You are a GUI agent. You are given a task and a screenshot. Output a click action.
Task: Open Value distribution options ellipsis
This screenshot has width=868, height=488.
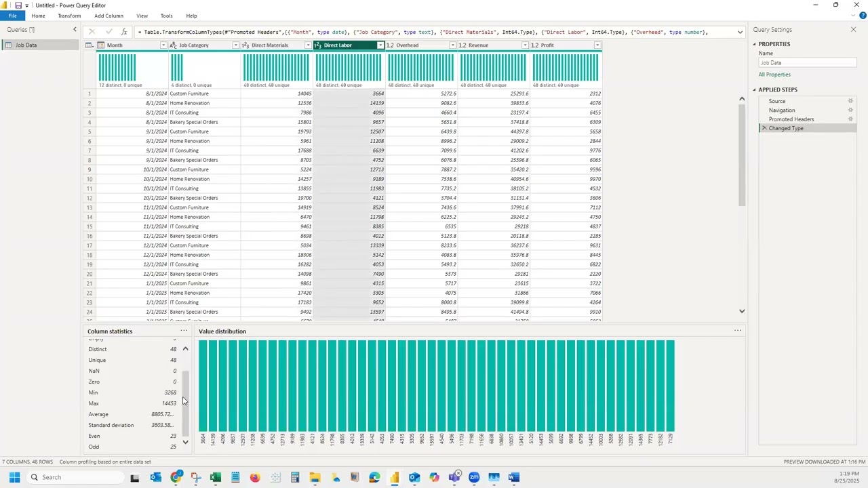pyautogui.click(x=738, y=331)
